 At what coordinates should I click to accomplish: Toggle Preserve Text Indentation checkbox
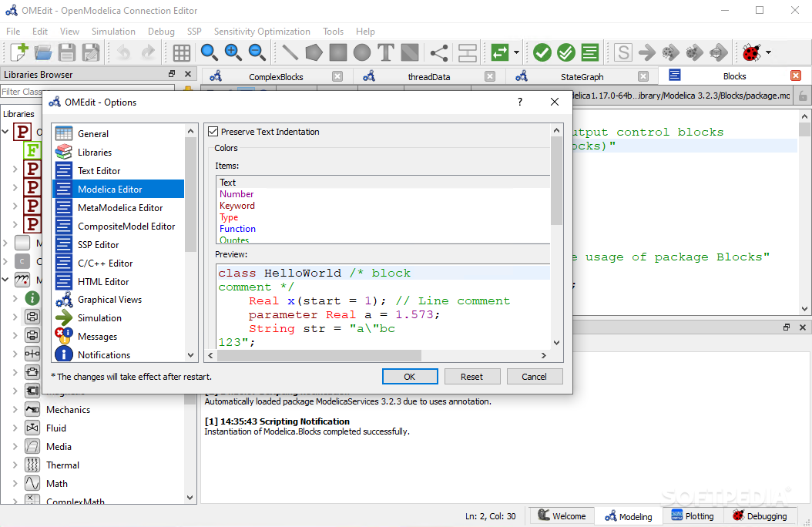pyautogui.click(x=213, y=132)
